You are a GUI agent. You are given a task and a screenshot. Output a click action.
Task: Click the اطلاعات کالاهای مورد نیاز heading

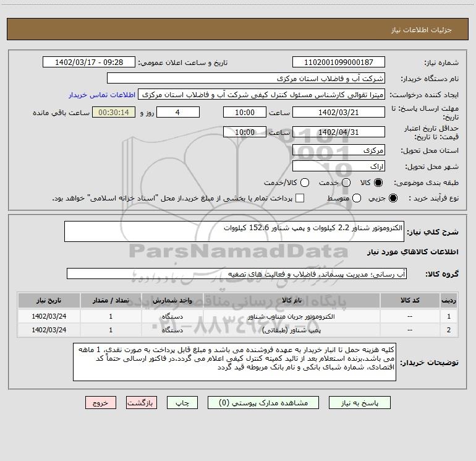tap(412, 252)
